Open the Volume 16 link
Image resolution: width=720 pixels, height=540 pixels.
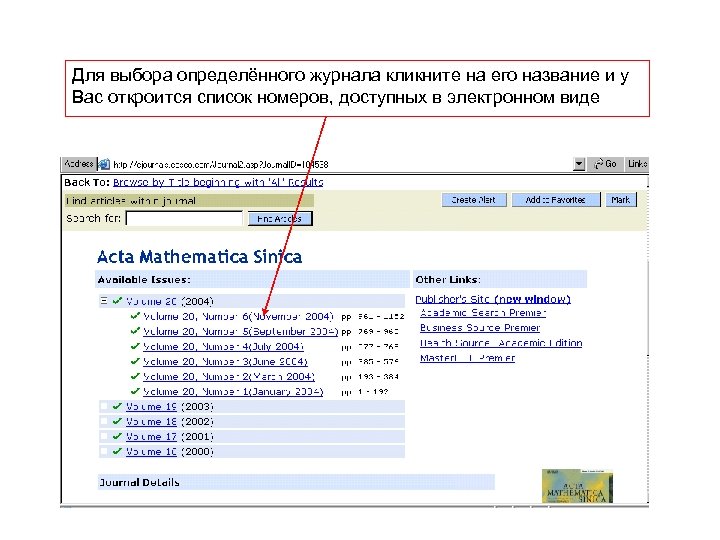(151, 452)
